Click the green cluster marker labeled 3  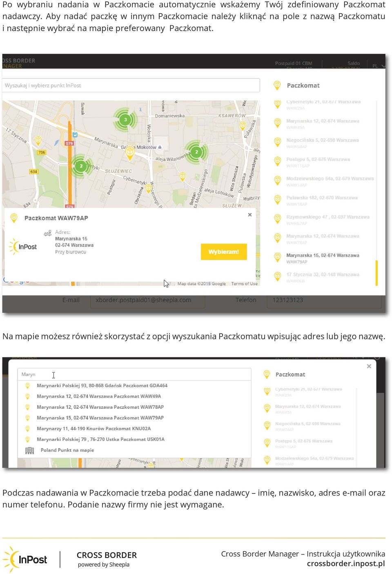125,120
